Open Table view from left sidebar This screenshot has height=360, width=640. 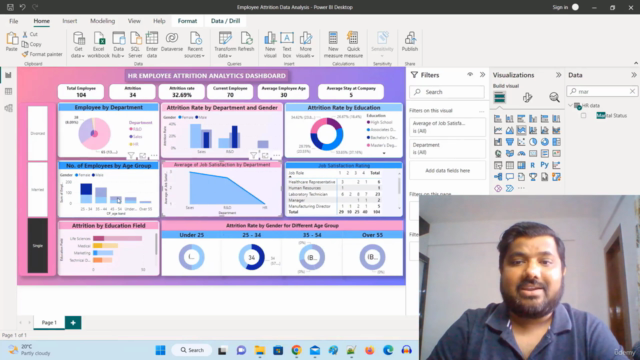8,92
